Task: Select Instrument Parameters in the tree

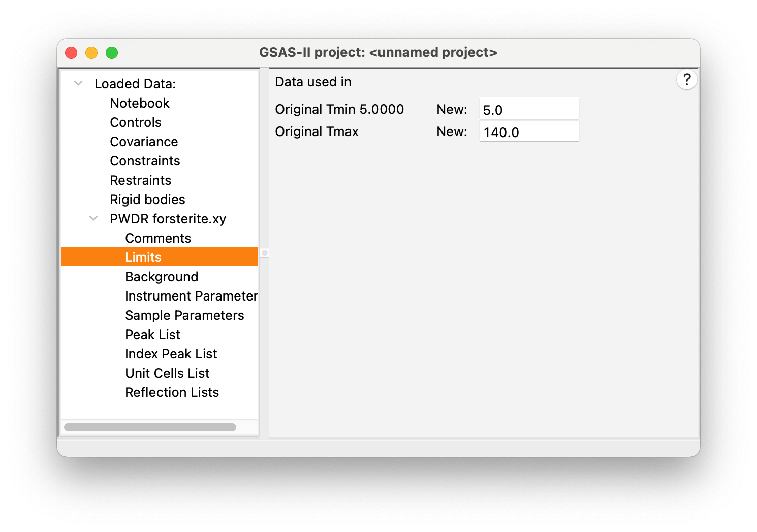Action: (191, 296)
